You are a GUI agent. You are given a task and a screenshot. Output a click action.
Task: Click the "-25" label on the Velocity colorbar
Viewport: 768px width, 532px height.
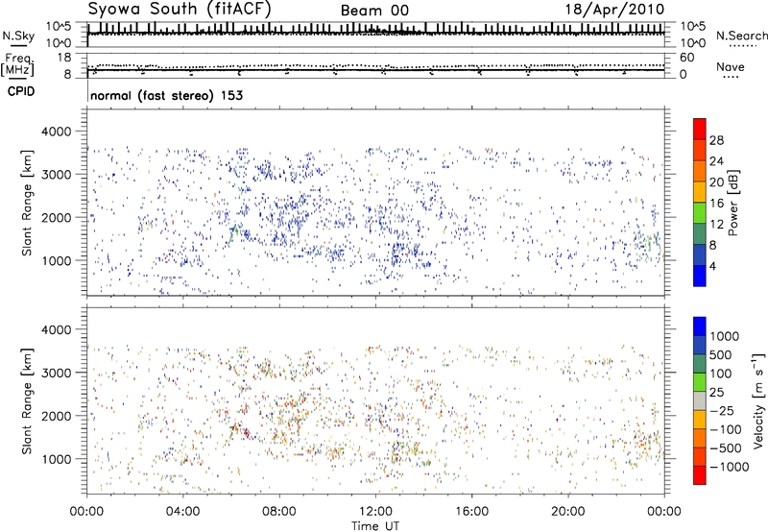tap(721, 410)
